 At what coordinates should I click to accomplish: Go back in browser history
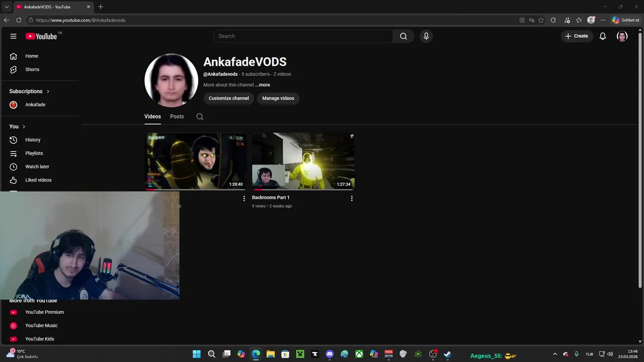click(7, 20)
